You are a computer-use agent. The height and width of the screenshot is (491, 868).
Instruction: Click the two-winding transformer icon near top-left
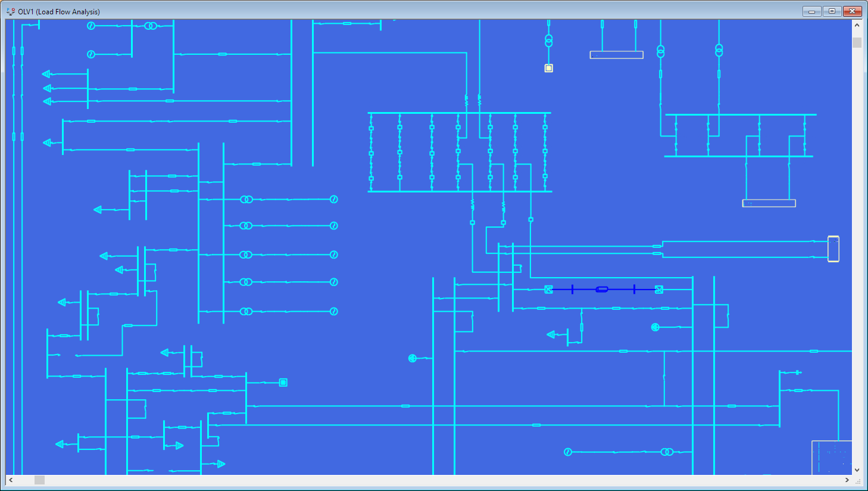click(150, 26)
